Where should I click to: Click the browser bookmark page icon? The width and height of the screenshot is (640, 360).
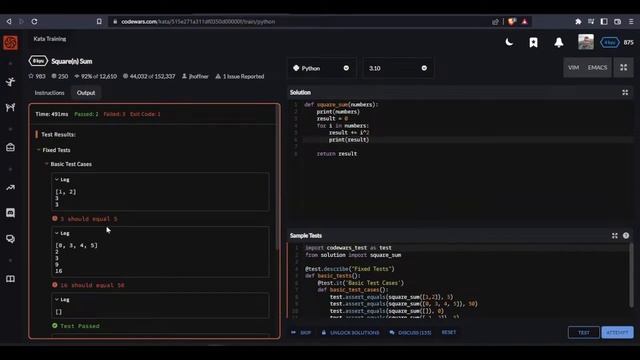[x=99, y=21]
